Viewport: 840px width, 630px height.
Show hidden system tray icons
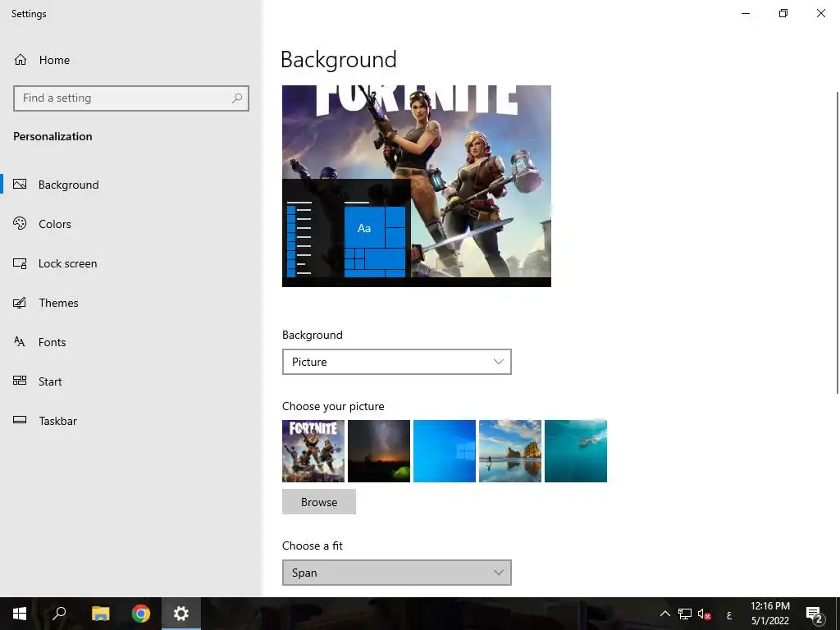coord(664,614)
